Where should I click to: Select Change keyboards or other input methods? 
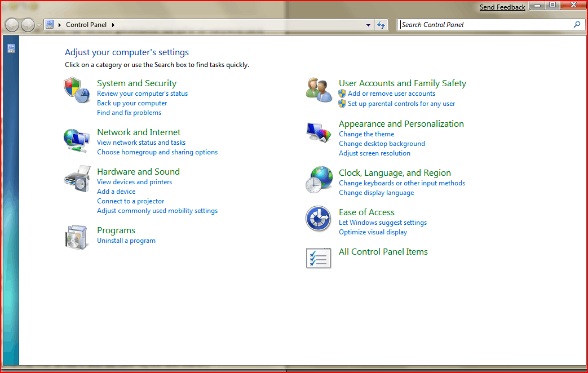pos(401,183)
